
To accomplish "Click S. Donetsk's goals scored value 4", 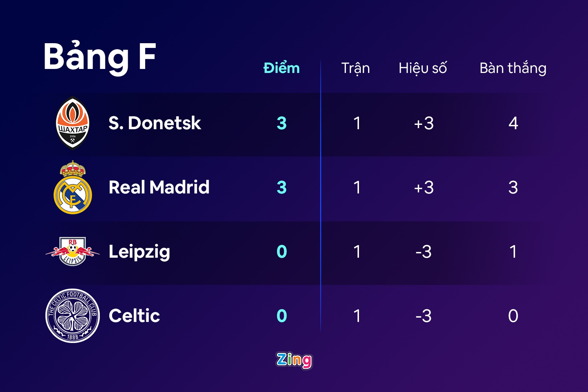I will (x=513, y=123).
